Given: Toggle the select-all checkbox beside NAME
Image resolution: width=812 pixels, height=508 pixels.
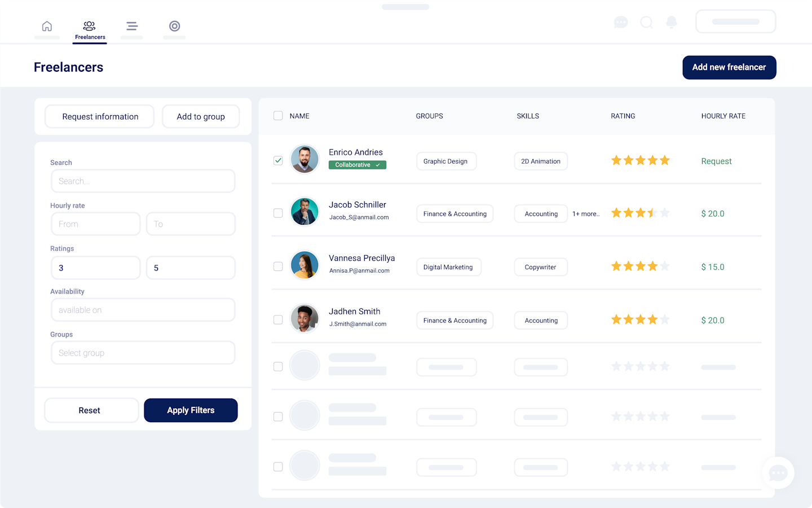Looking at the screenshot, I should [278, 116].
